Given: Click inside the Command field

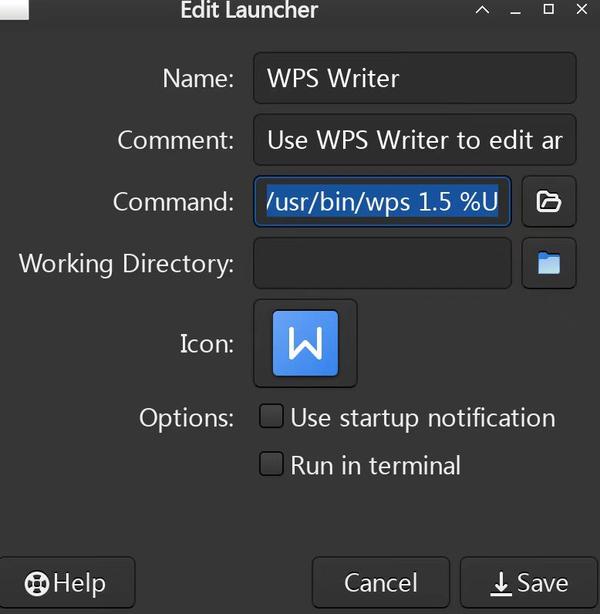Looking at the screenshot, I should click(x=382, y=202).
